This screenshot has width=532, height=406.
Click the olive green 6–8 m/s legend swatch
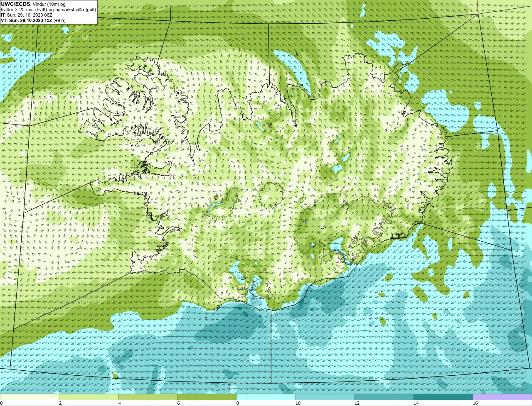207,397
